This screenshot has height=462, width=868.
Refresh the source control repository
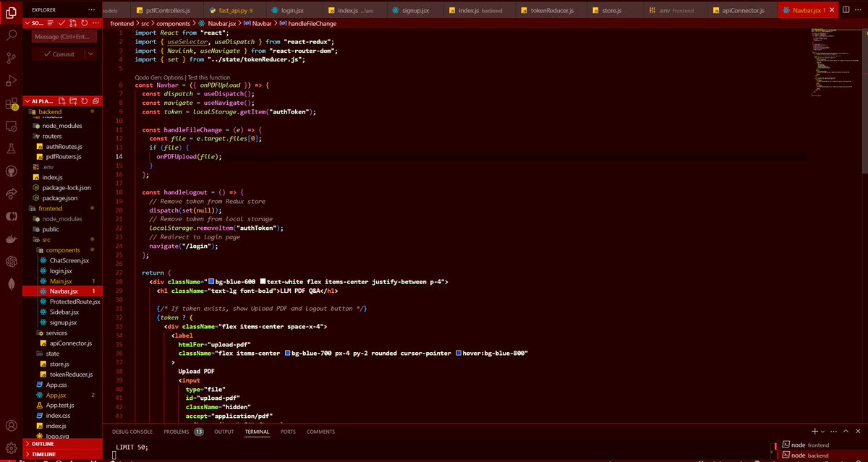point(85,23)
